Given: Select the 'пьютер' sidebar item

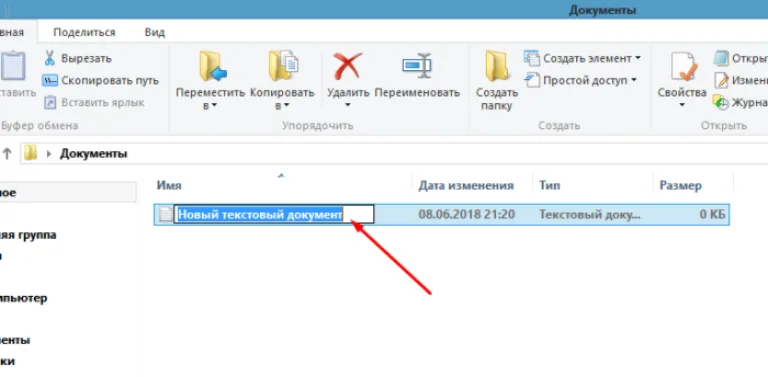Looking at the screenshot, I should tap(24, 298).
